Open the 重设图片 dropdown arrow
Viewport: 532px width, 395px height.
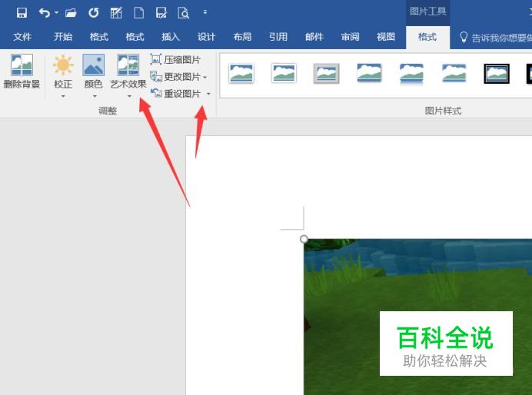pyautogui.click(x=208, y=94)
